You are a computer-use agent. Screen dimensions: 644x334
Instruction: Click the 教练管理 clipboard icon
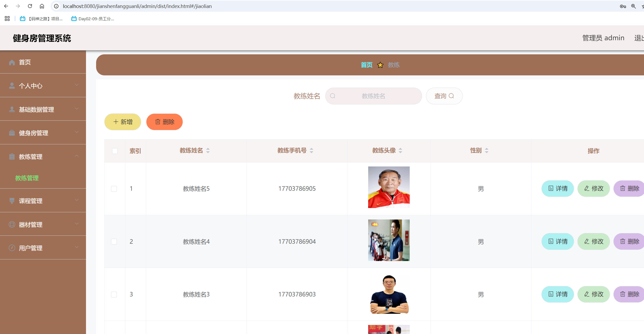12,157
